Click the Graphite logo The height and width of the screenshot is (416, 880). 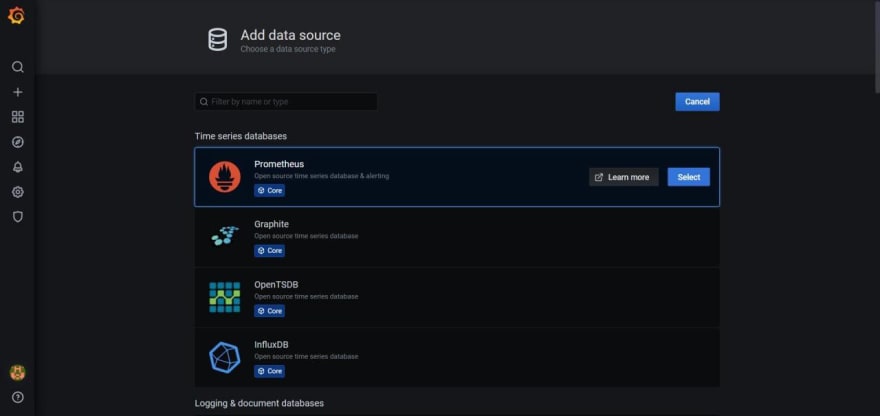pyautogui.click(x=224, y=236)
